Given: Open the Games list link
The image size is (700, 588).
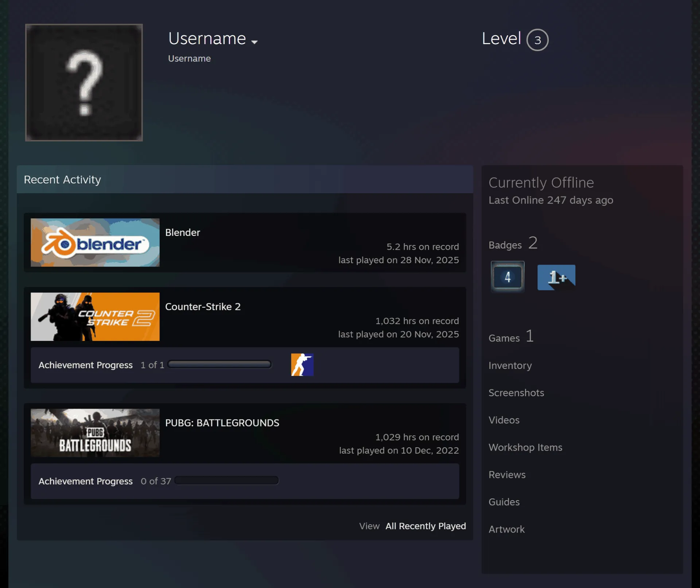Looking at the screenshot, I should point(511,336).
